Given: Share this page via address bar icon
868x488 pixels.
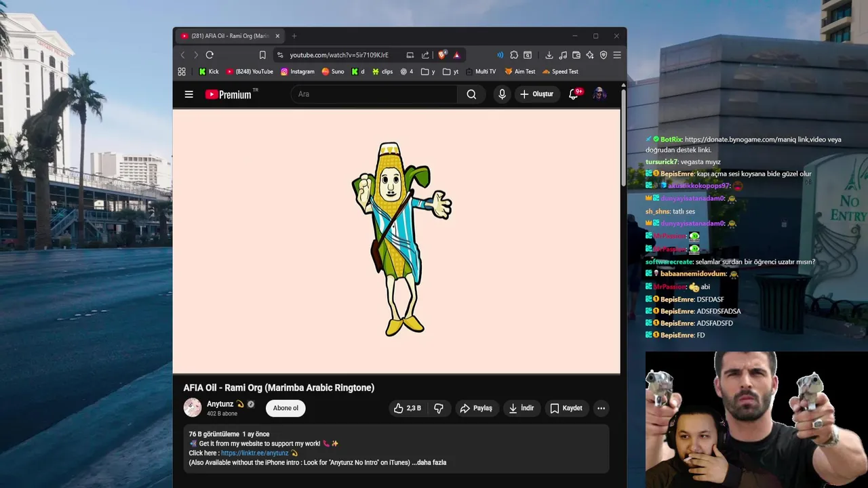Looking at the screenshot, I should click(425, 55).
